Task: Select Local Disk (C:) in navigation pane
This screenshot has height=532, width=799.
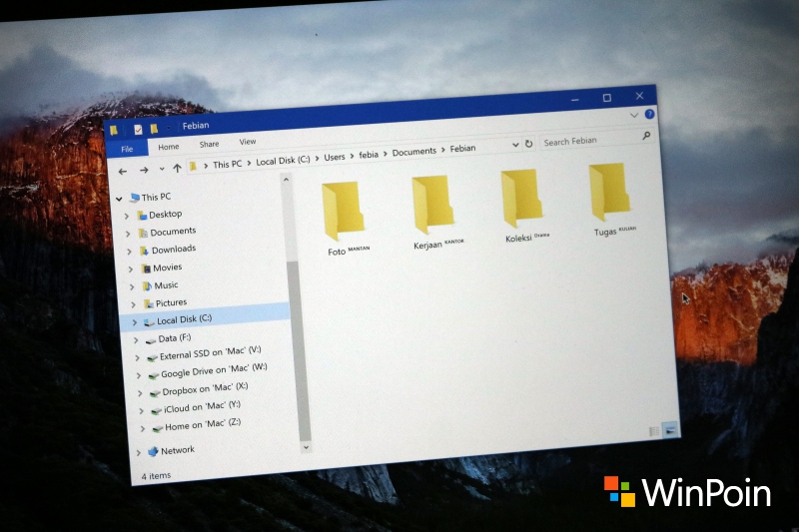Action: 178,319
